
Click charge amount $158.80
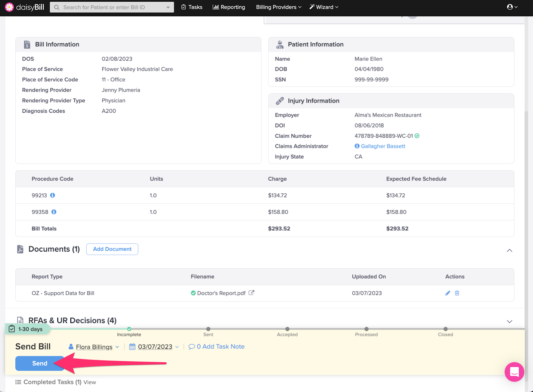[x=278, y=212]
